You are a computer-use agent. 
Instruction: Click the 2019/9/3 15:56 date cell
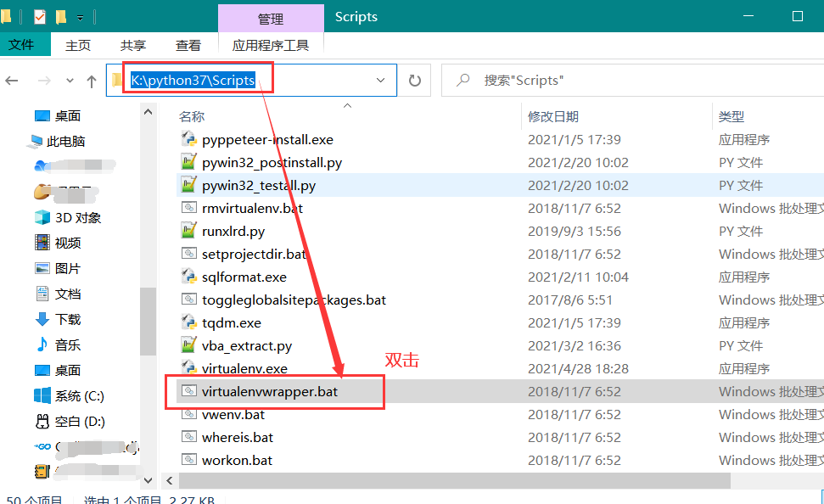click(575, 232)
